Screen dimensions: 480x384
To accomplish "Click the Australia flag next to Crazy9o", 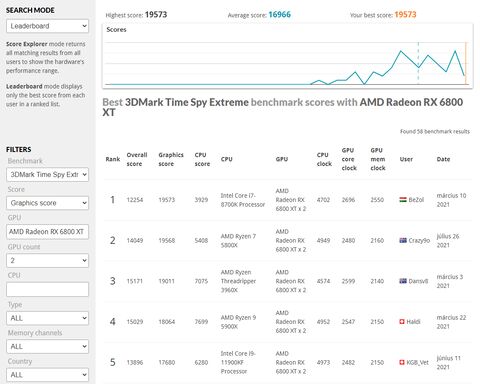I will (403, 240).
